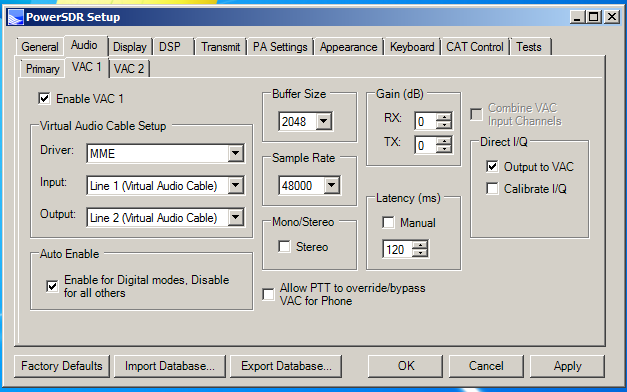Toggle Enable for Digital modes checkbox
Image resolution: width=627 pixels, height=392 pixels.
[x=52, y=286]
